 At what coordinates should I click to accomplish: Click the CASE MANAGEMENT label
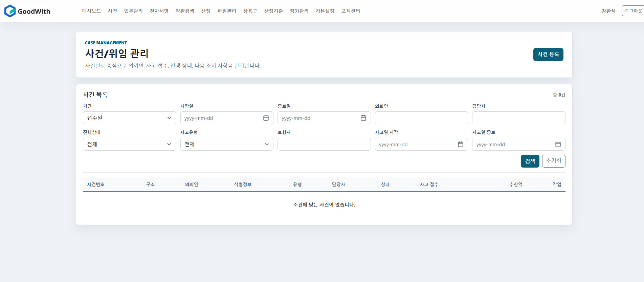click(106, 43)
